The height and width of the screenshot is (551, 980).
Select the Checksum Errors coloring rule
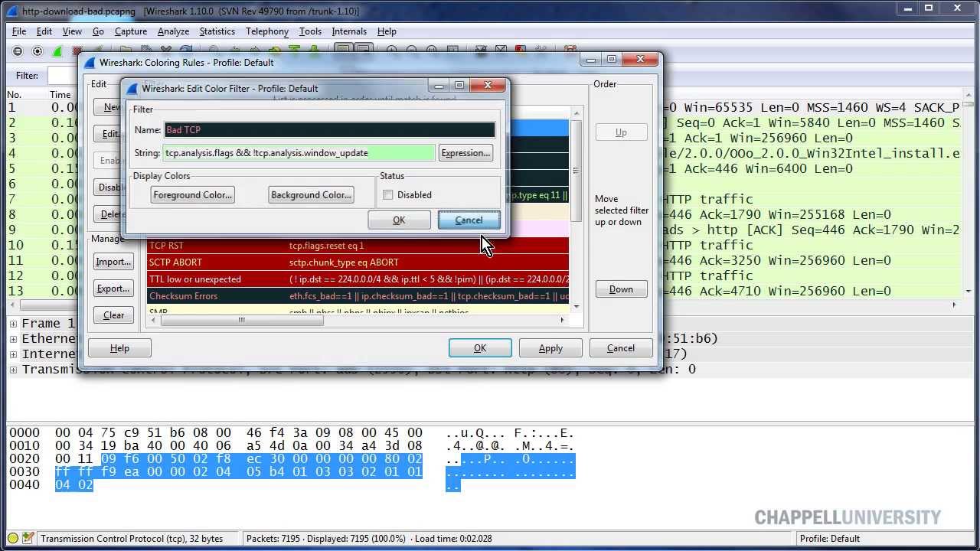tap(358, 296)
